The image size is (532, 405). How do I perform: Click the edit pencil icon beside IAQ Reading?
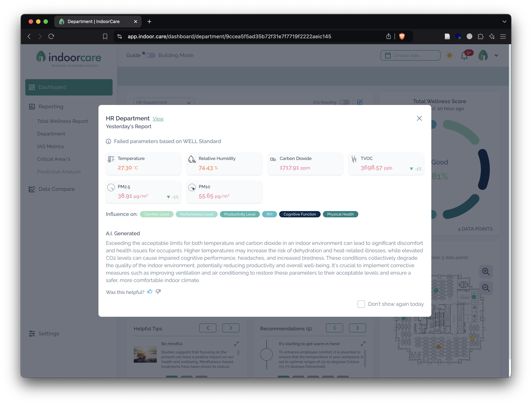point(360,102)
